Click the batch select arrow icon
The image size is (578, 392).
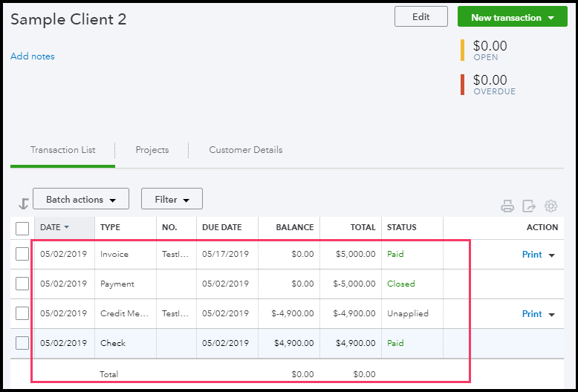[x=22, y=203]
